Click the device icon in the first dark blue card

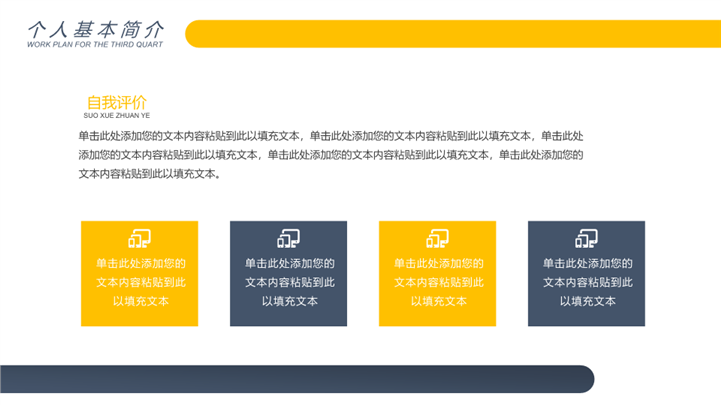288,238
